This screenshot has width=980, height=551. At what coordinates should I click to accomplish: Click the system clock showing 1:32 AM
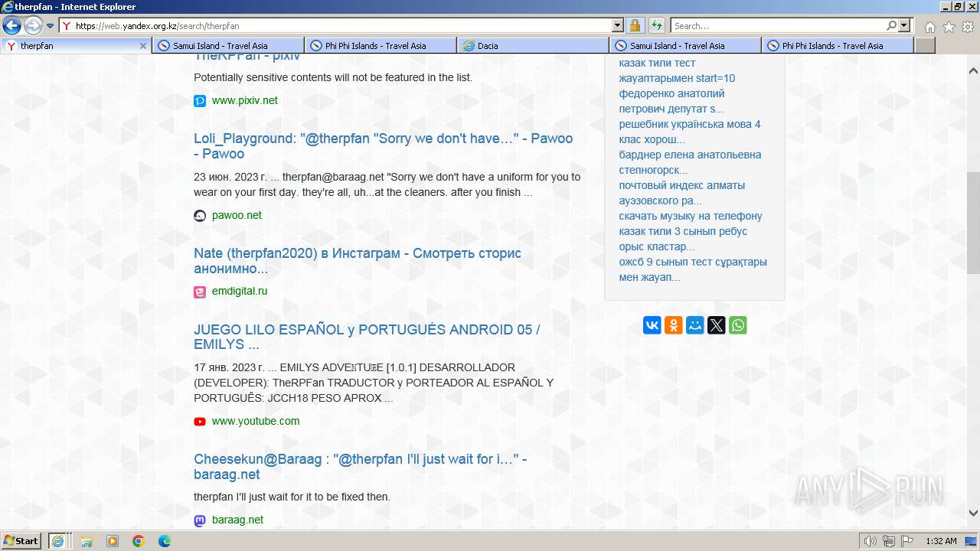(941, 541)
